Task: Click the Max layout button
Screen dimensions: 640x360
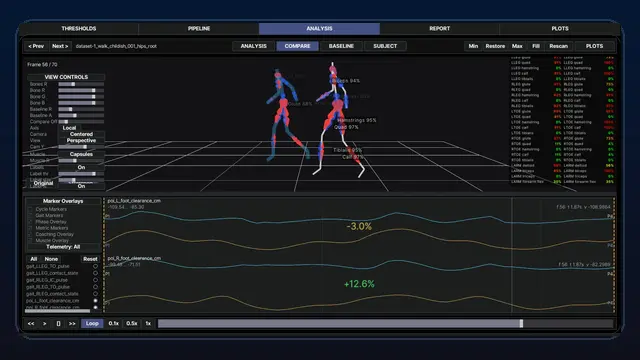Action: click(517, 46)
